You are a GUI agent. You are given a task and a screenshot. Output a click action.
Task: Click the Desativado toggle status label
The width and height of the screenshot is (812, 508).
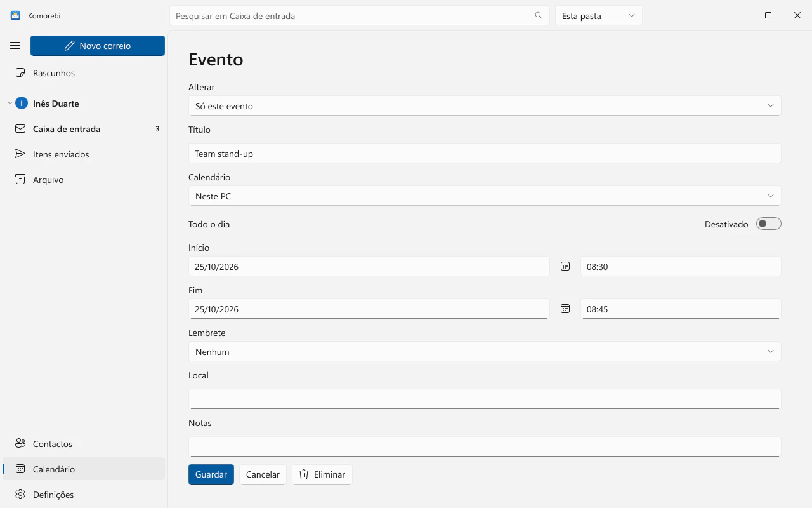[726, 224]
